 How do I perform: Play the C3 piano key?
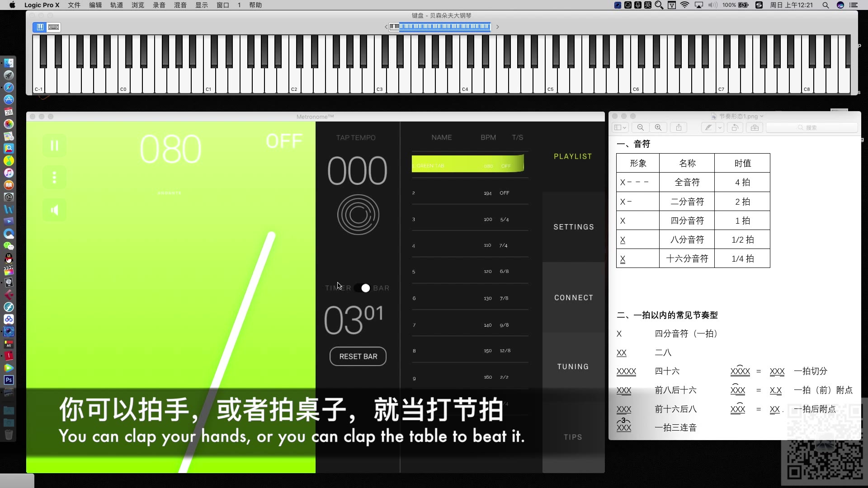coord(380,81)
